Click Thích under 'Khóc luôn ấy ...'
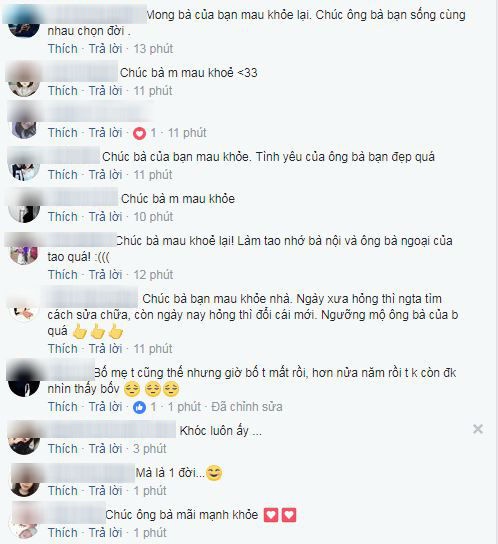 point(63,449)
